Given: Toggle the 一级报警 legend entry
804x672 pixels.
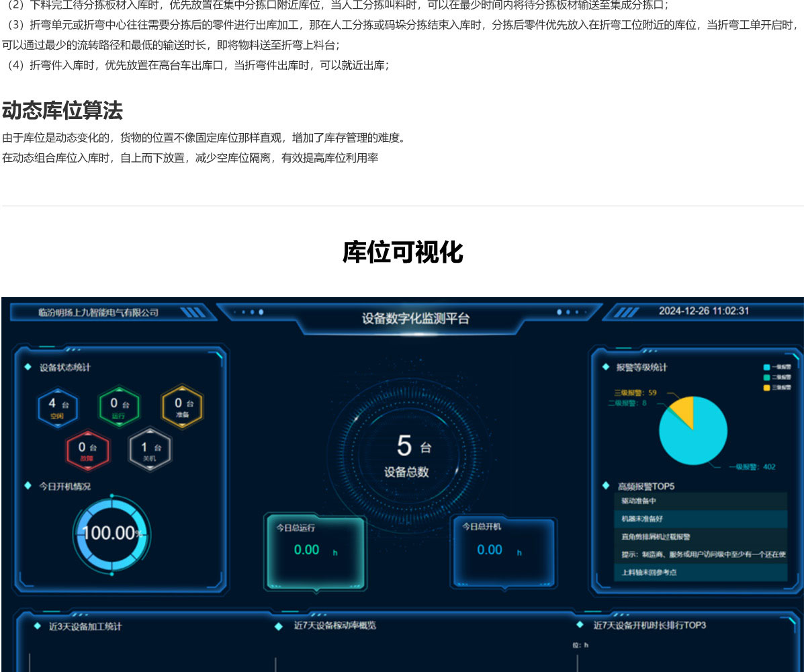Looking at the screenshot, I should coord(776,367).
